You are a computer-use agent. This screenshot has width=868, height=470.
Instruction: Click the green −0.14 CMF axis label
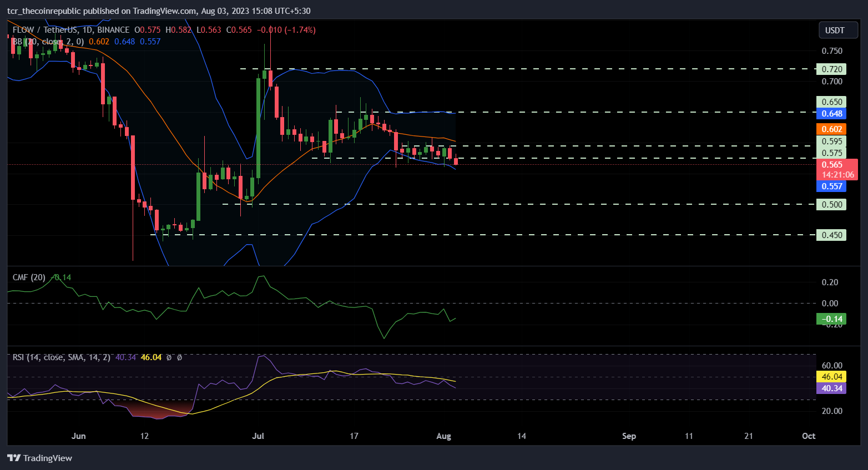831,319
